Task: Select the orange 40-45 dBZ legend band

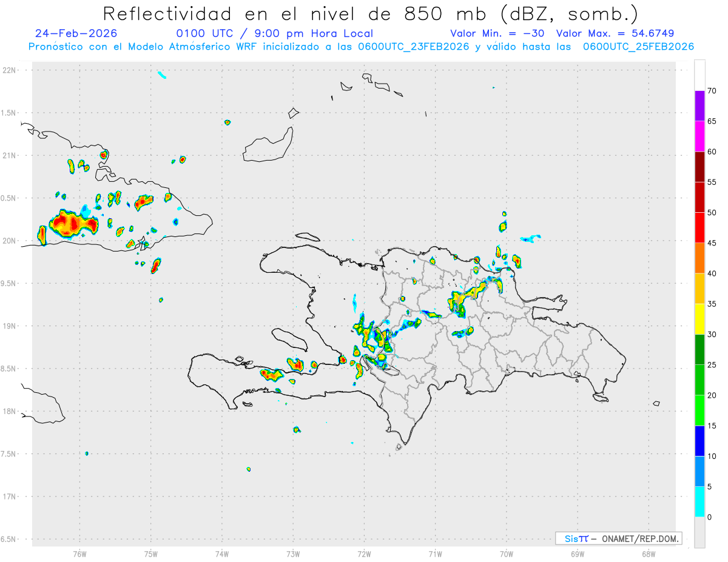Action: tap(699, 258)
